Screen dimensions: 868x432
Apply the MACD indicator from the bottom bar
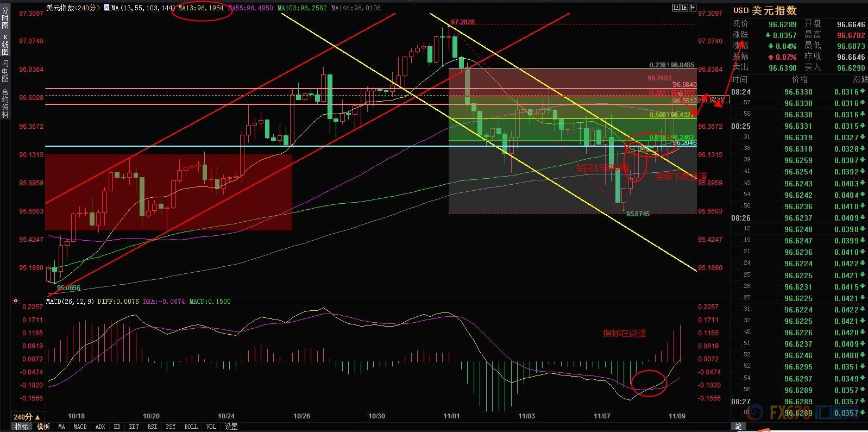tap(80, 427)
